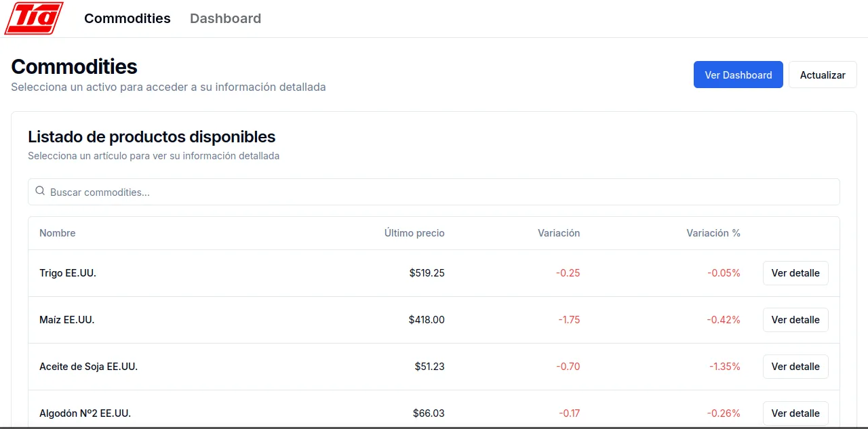This screenshot has height=429, width=868.
Task: Click the Variación % column header
Action: [x=713, y=232]
